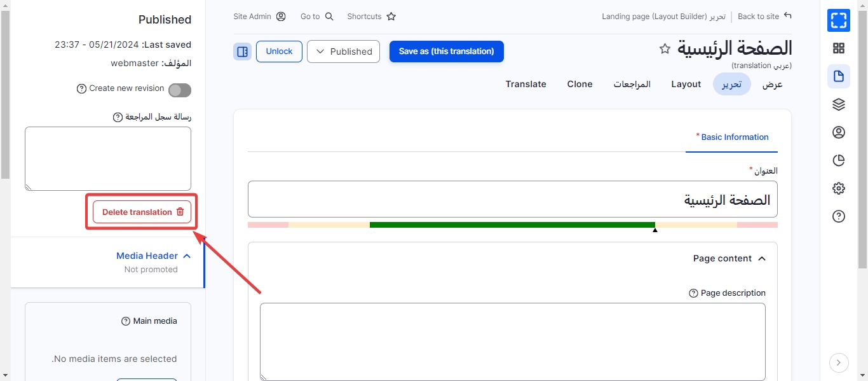Click the pie chart reports icon
This screenshot has width=868, height=381.
838,160
